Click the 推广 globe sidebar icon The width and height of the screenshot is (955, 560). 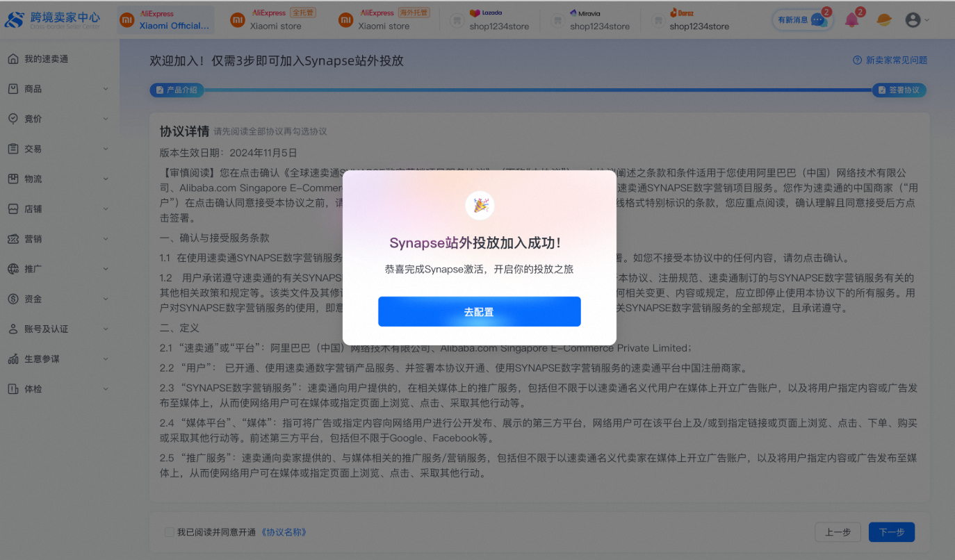(13, 269)
